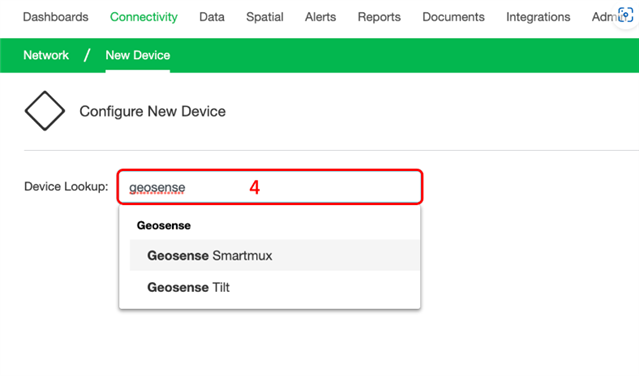Image resolution: width=639 pixels, height=376 pixels.
Task: Click the screen capture icon in top corner
Action: coord(626,15)
